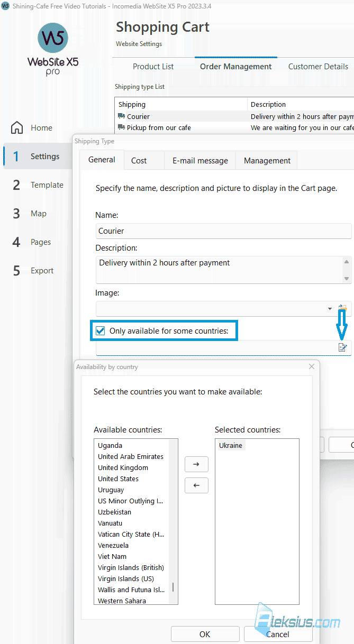Select Vatican City State entry
This screenshot has width=354, height=644.
[131, 535]
